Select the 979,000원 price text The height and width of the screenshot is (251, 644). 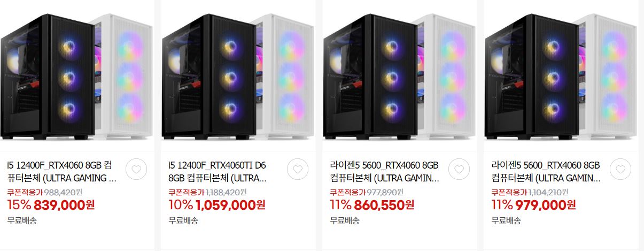tap(545, 205)
